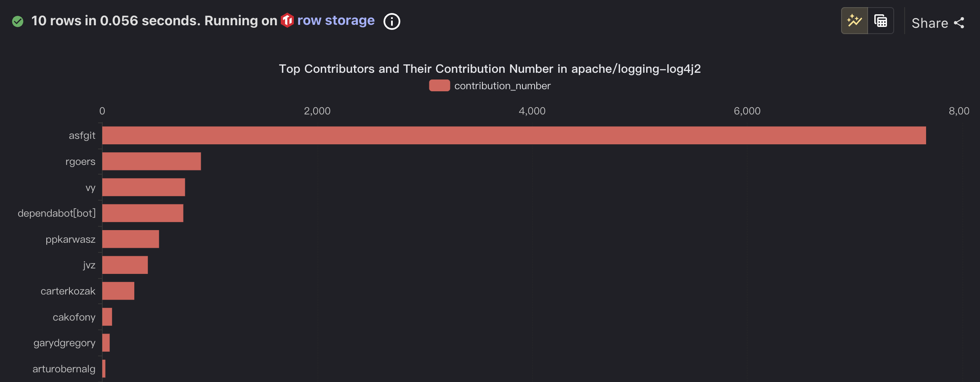Click the share arrow icon
The height and width of the screenshot is (382, 980).
(959, 23)
